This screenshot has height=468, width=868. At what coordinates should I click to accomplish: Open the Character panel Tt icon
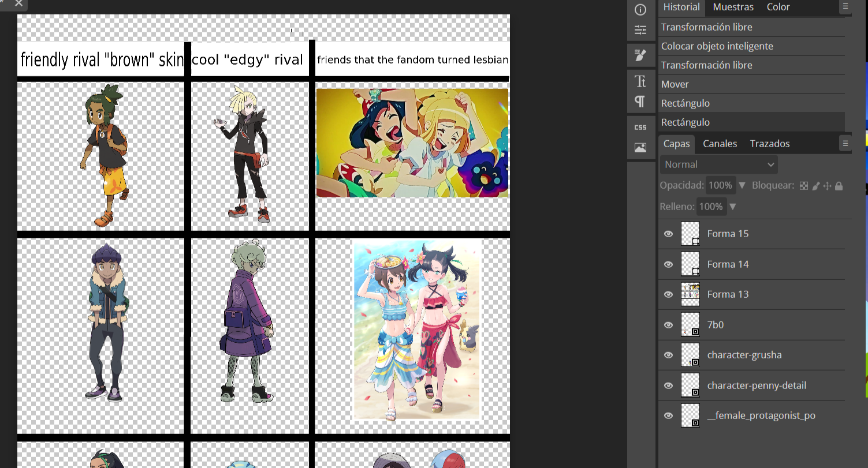click(x=640, y=81)
